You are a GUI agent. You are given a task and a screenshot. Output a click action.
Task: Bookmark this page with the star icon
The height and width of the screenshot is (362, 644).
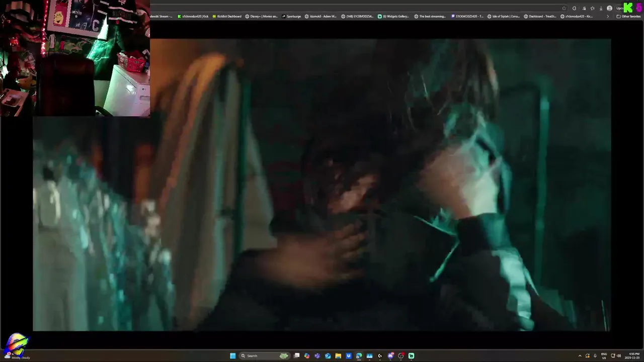pyautogui.click(x=564, y=8)
